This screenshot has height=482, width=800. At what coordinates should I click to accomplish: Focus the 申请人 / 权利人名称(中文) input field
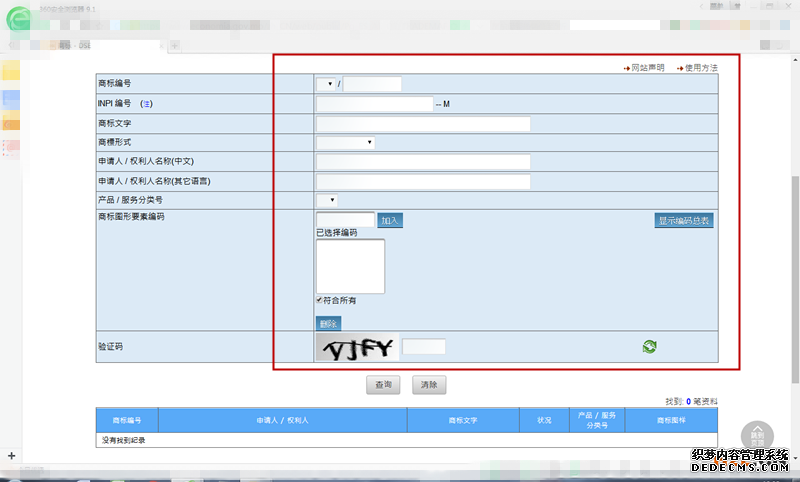(423, 162)
